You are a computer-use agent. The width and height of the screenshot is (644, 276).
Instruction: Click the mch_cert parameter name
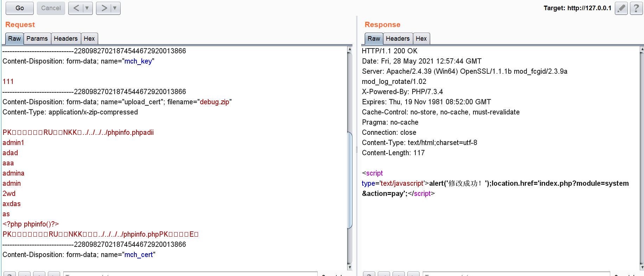tap(139, 255)
